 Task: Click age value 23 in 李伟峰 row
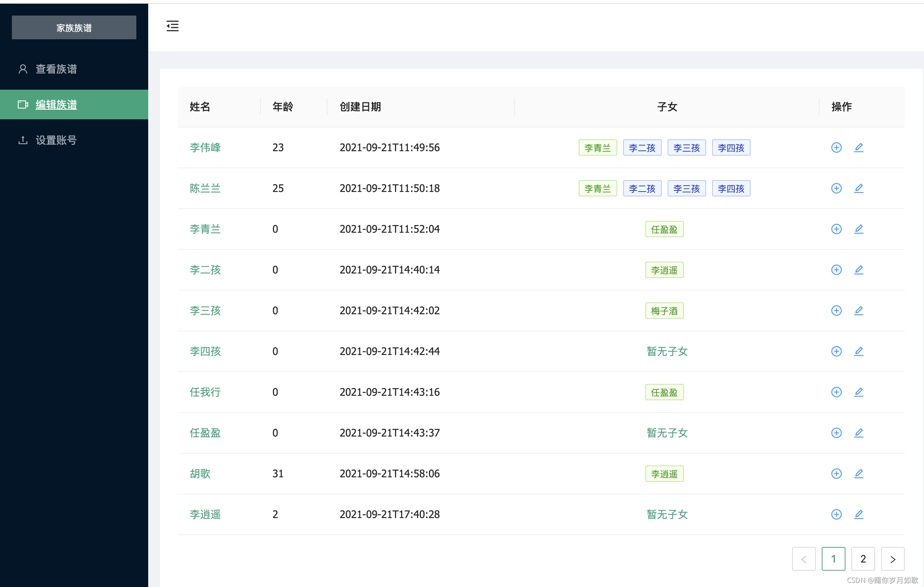click(278, 147)
